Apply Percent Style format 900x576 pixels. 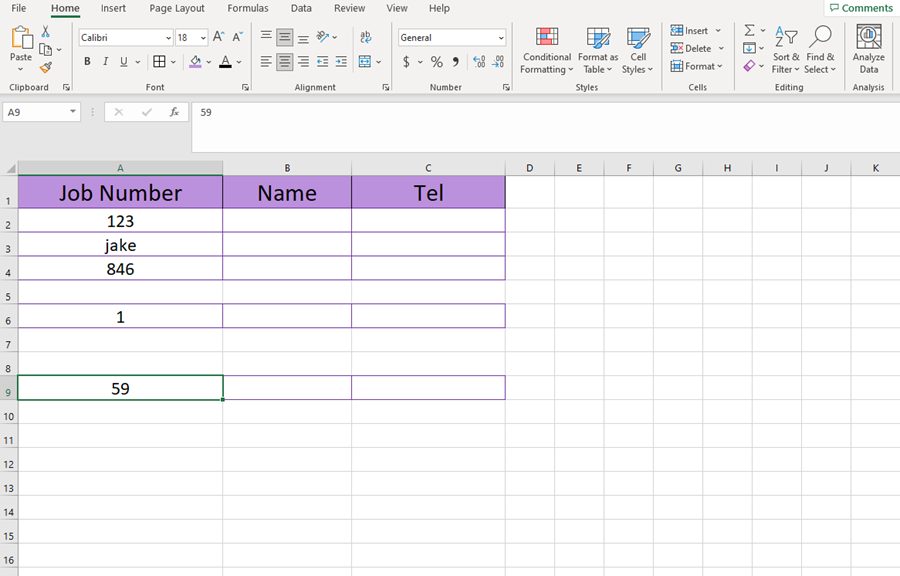click(x=437, y=61)
